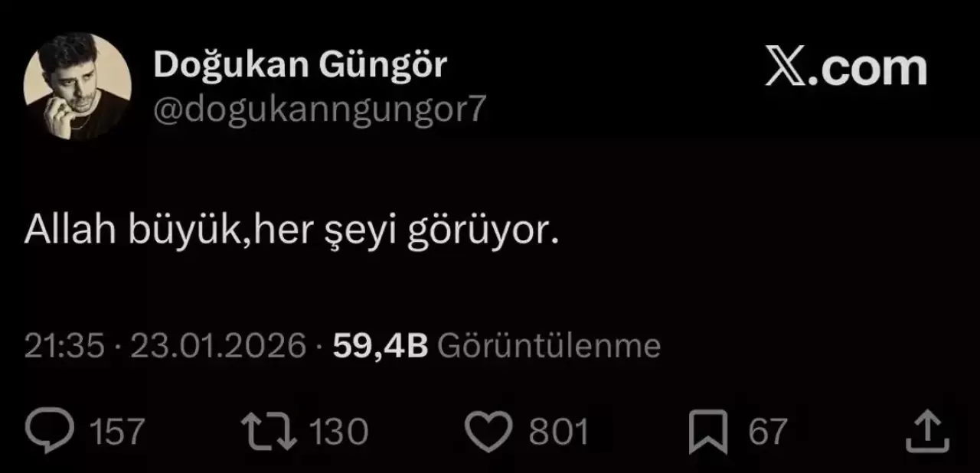Viewport: 980px width, 473px height.
Task: Click the 59,4B view count number
Action: pyautogui.click(x=380, y=347)
